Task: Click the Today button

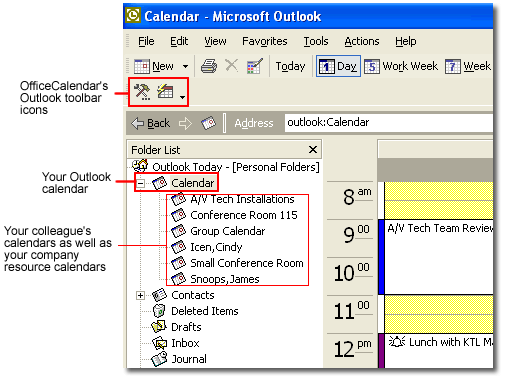Action: click(x=290, y=66)
